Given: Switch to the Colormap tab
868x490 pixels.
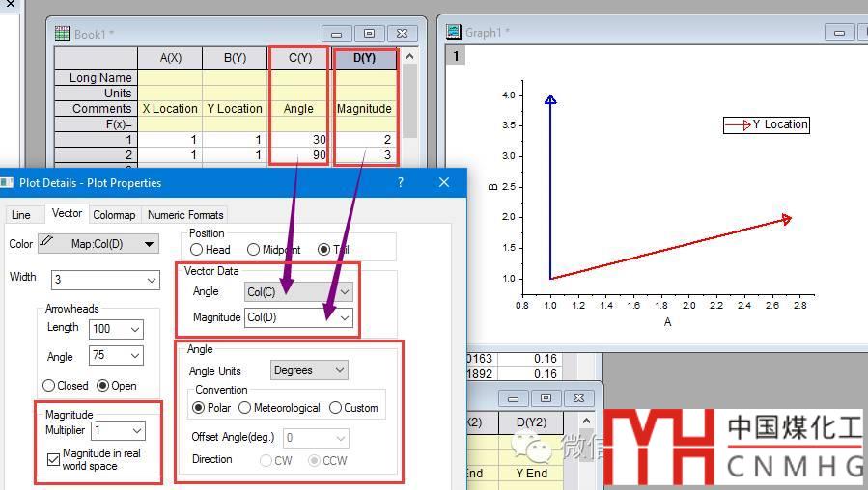Looking at the screenshot, I should pyautogui.click(x=114, y=215).
